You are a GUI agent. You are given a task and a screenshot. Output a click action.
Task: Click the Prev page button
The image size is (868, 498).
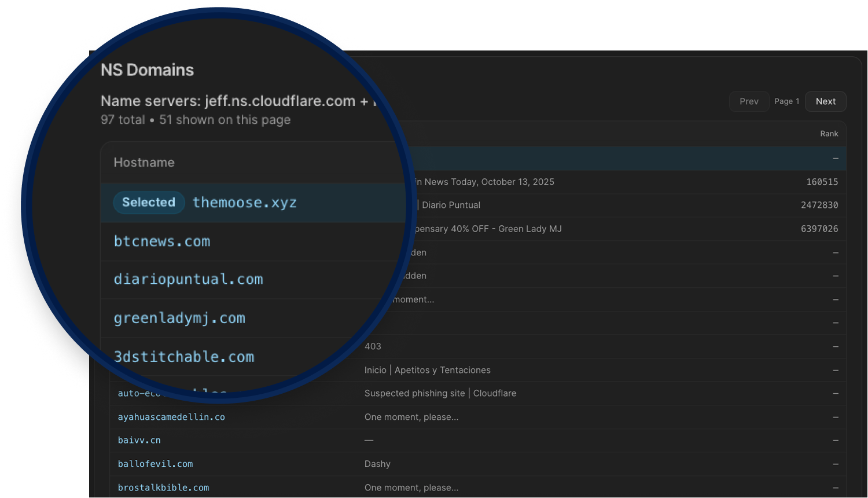click(x=749, y=101)
